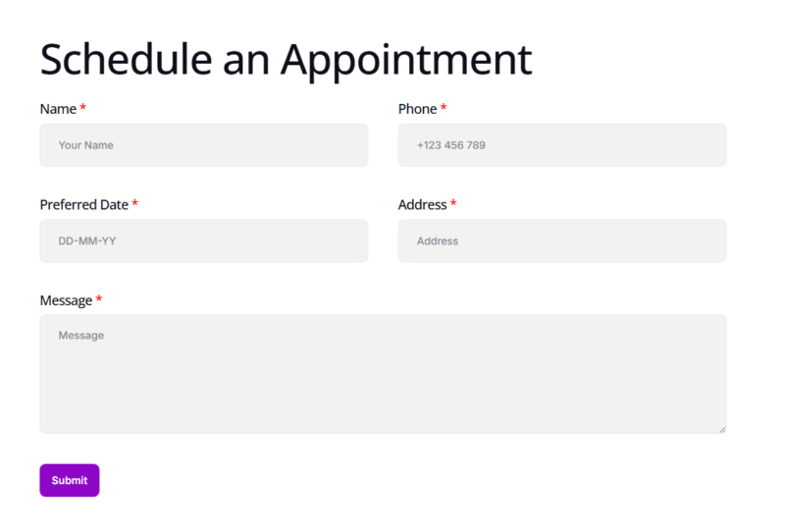Click the required asterisk after Preferred Date
The width and height of the screenshot is (785, 532).
[135, 204]
